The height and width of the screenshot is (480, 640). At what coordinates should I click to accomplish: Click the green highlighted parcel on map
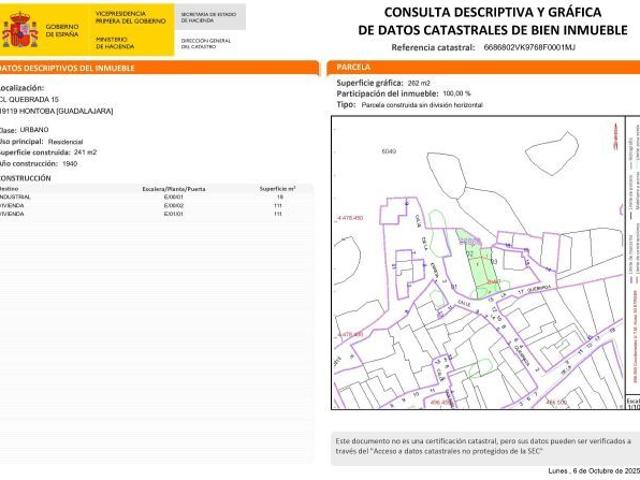tap(478, 264)
